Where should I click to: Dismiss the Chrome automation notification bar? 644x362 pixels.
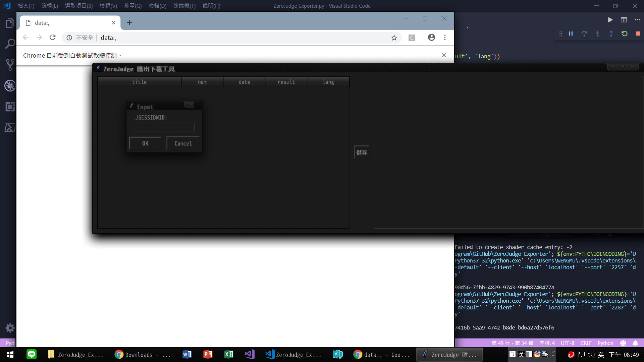(444, 55)
